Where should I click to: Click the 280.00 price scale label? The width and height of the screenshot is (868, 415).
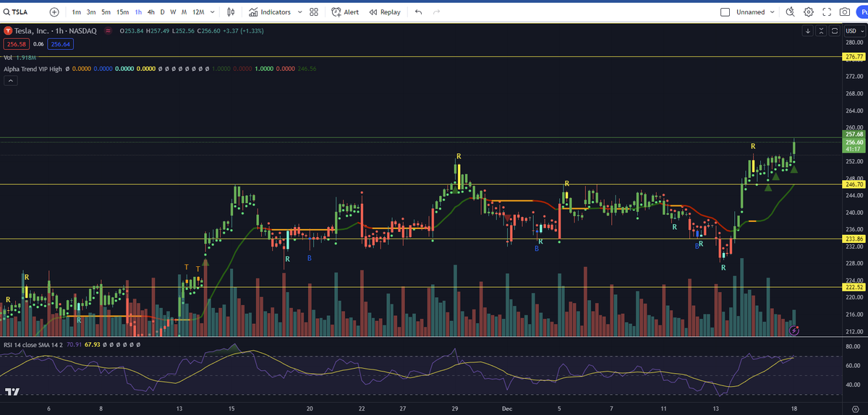pyautogui.click(x=854, y=42)
